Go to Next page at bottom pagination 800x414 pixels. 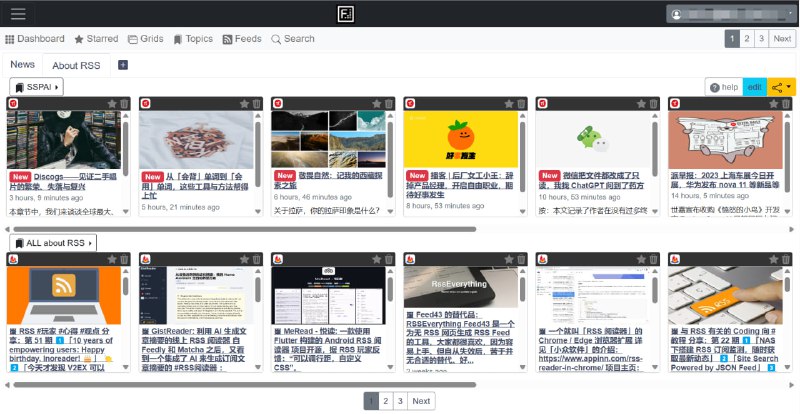(x=421, y=401)
